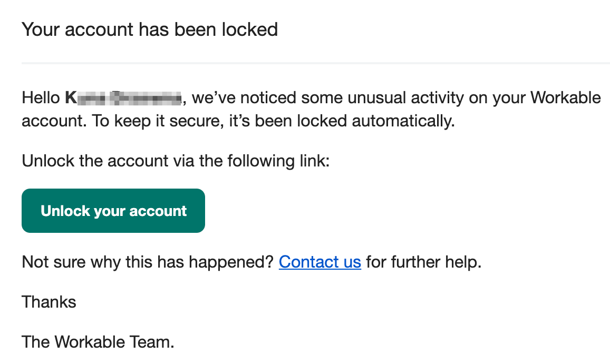The image size is (610, 364).
Task: Select the "Your account has been locked" heading
Action: 150,29
